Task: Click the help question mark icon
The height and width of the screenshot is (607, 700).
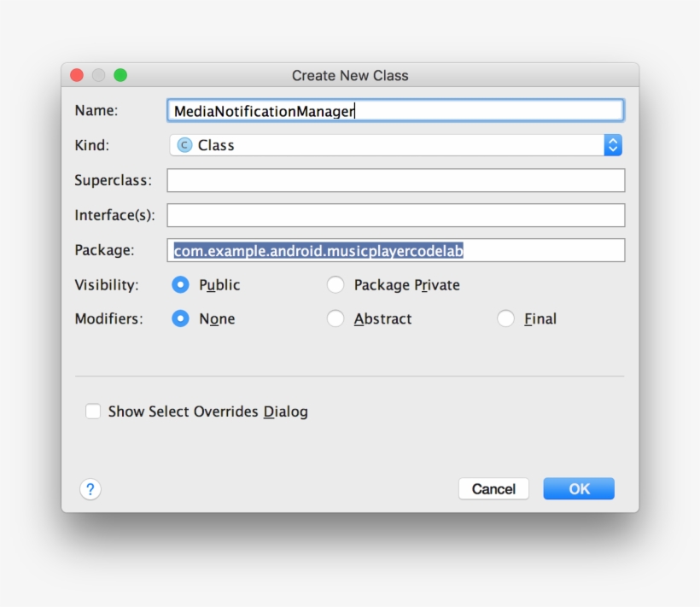Action: [x=90, y=489]
